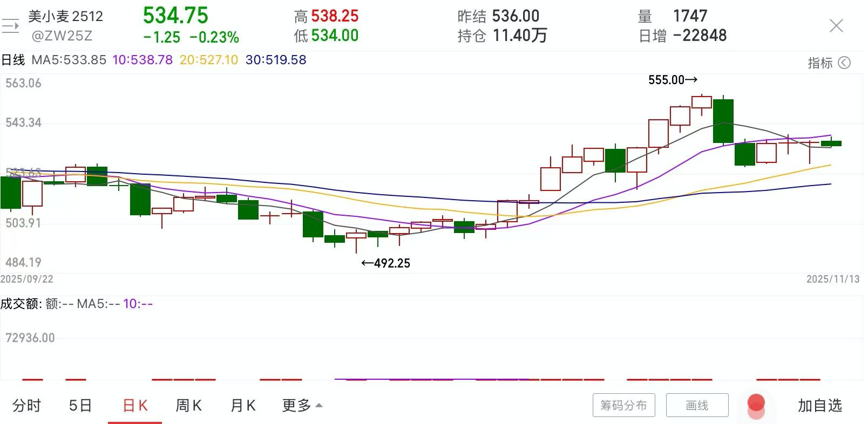Select the 5日 chart tab

80,405
